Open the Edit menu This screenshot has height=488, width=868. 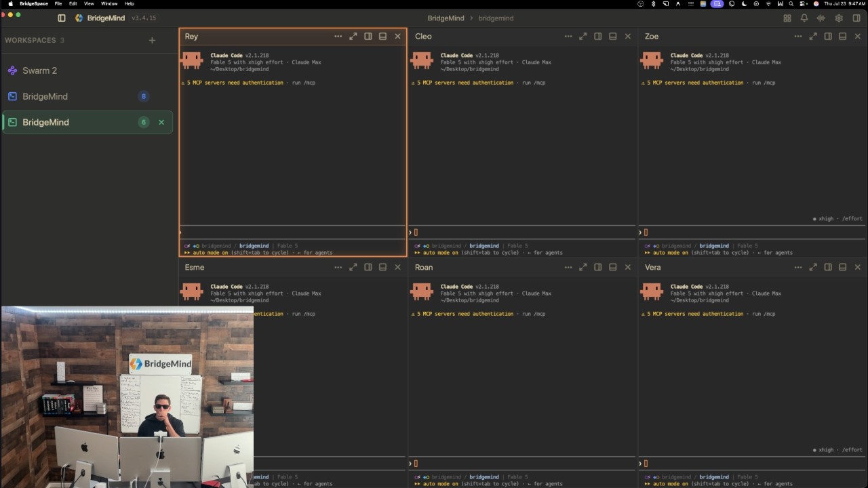(x=73, y=3)
